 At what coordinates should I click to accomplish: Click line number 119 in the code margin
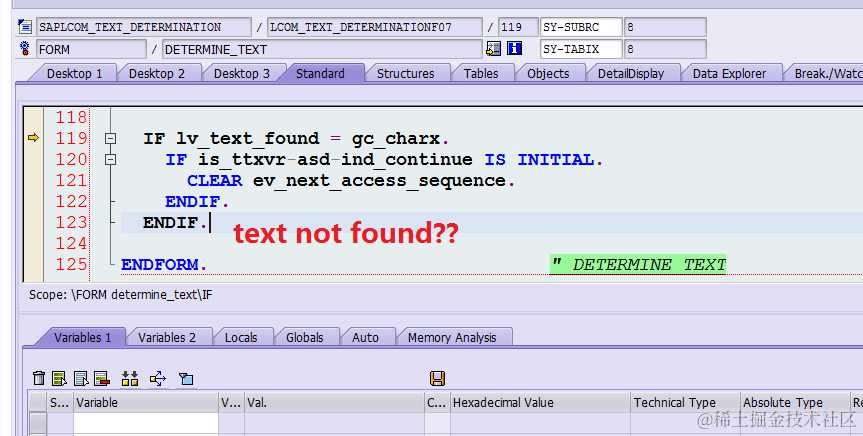(x=71, y=138)
